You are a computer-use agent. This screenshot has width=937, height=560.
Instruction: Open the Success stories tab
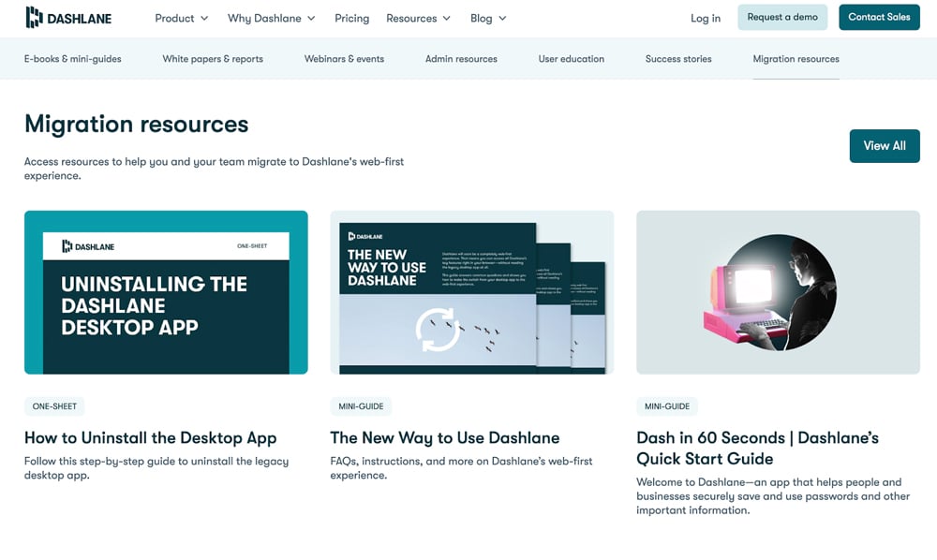(678, 59)
